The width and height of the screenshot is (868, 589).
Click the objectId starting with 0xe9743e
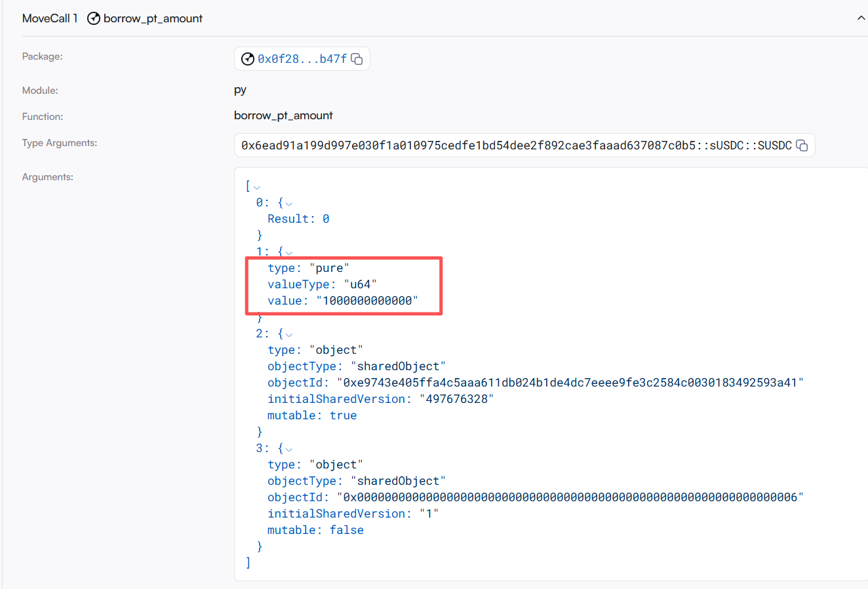coord(570,383)
